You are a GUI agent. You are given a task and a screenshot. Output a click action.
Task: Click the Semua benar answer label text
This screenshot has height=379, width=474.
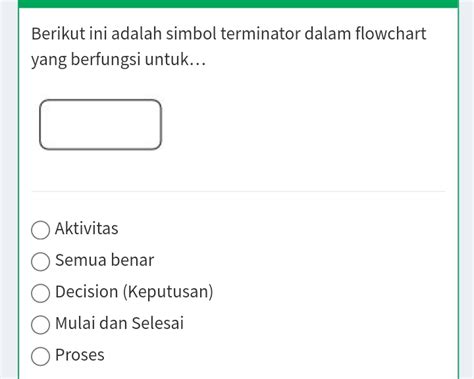pyautogui.click(x=105, y=260)
